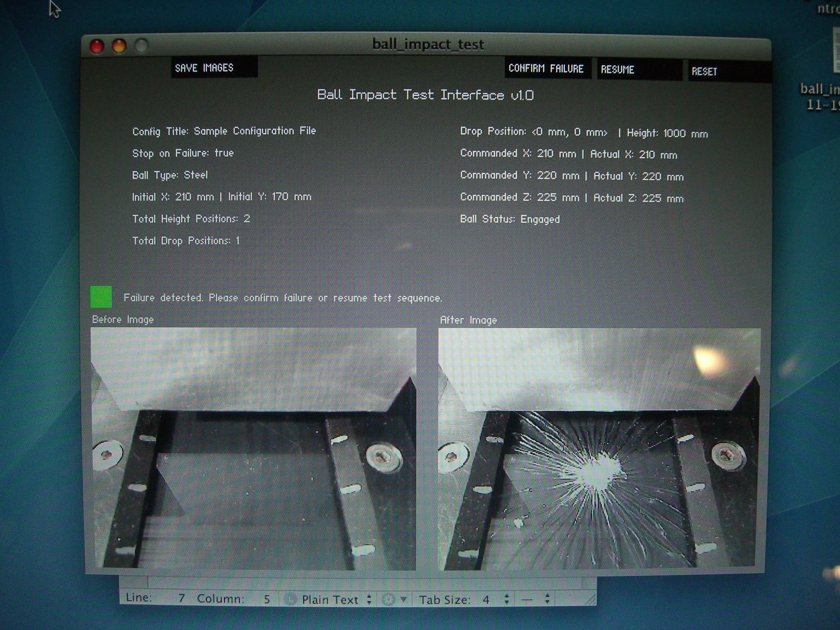
Task: Select the Before Image thumbnail
Action: point(253,449)
